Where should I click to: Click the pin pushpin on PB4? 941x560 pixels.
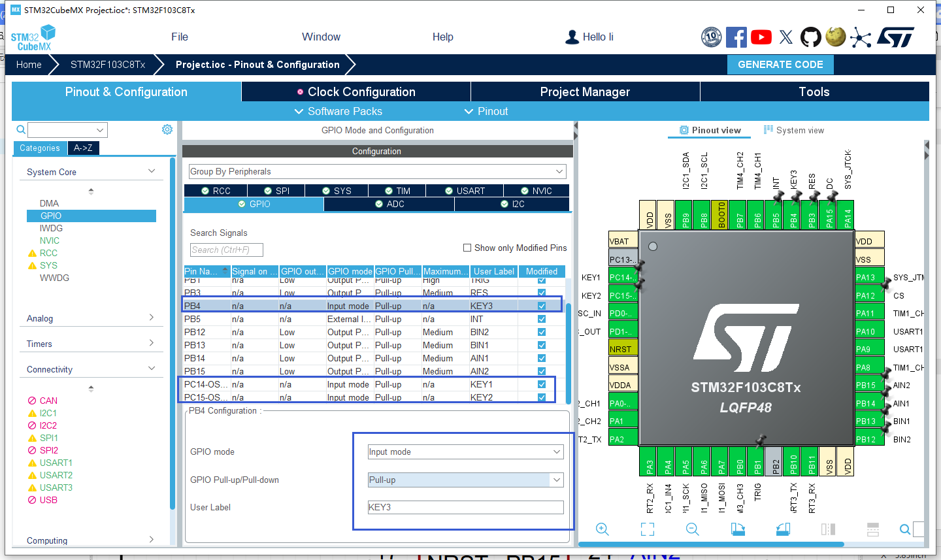coord(796,196)
